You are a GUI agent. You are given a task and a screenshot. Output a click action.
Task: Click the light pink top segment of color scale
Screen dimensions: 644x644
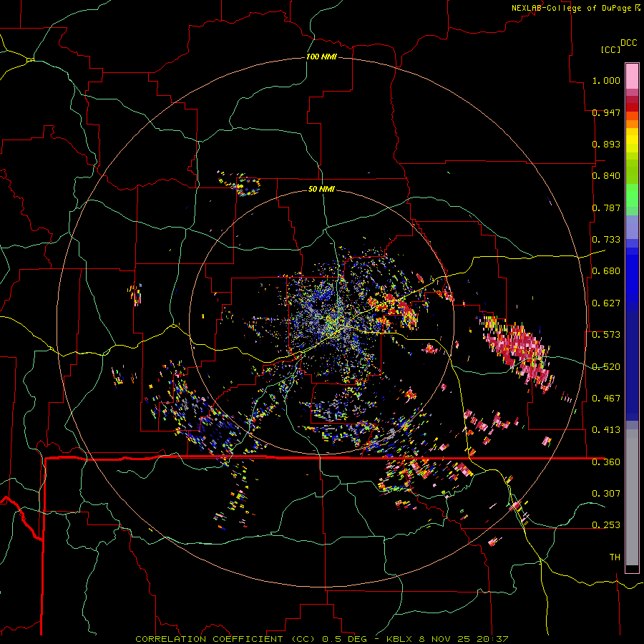click(632, 76)
